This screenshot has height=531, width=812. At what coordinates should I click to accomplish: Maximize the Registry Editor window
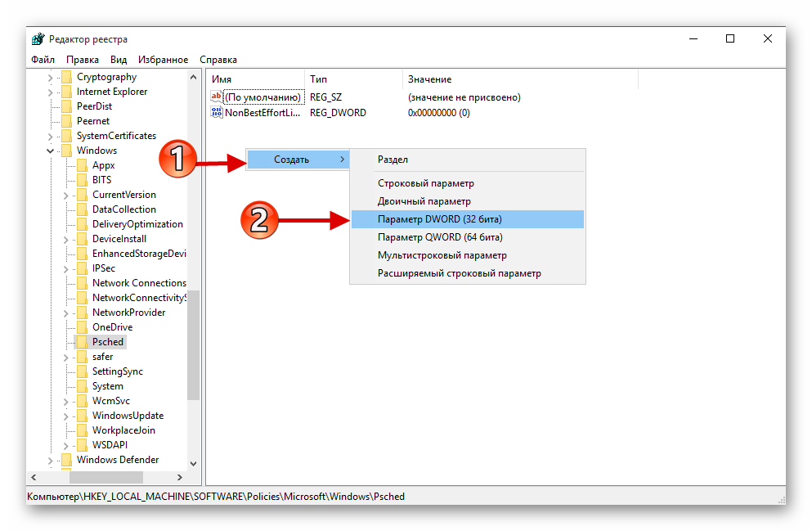pos(730,38)
